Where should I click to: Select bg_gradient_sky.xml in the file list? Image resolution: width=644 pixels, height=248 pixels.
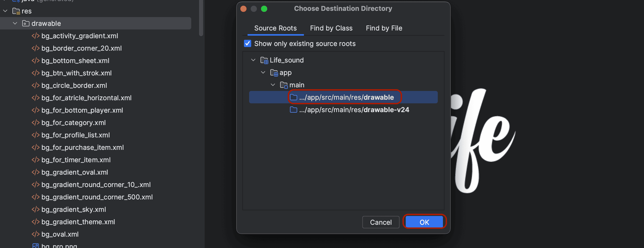[x=74, y=210]
